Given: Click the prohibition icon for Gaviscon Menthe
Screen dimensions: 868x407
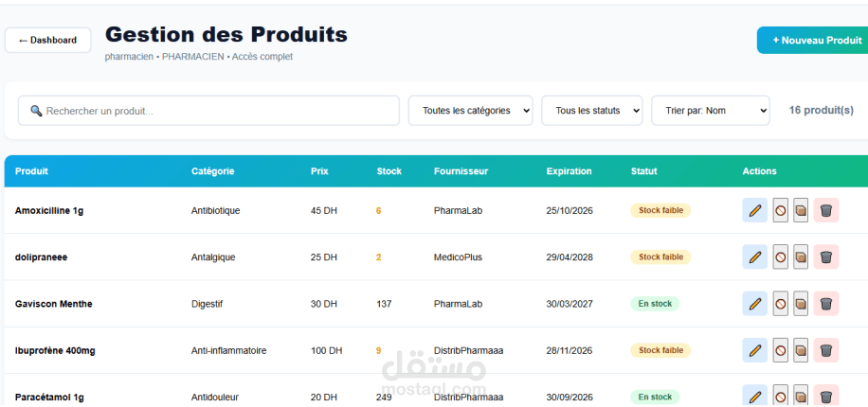Looking at the screenshot, I should point(781,304).
